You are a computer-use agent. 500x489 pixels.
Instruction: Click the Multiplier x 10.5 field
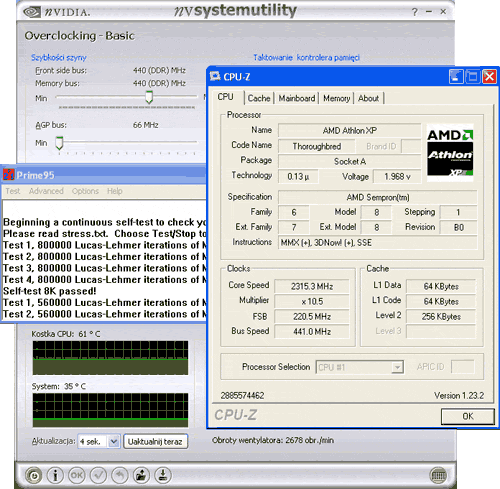click(x=312, y=301)
